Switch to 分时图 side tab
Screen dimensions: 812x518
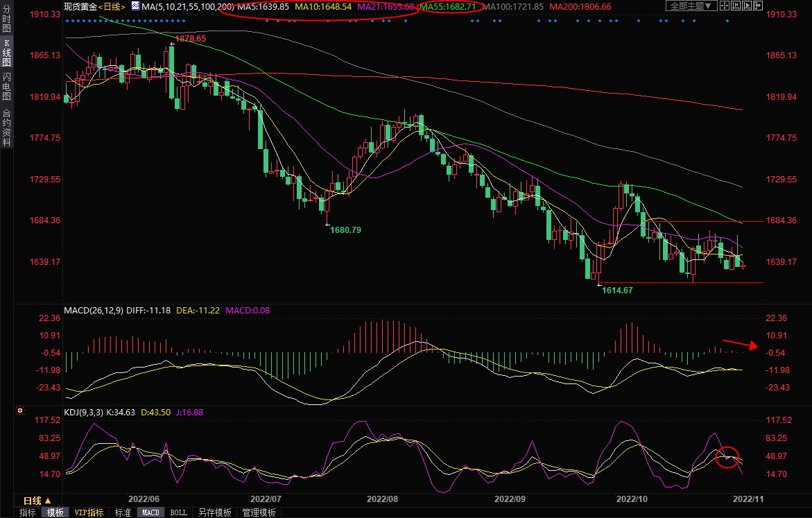coord(6,22)
